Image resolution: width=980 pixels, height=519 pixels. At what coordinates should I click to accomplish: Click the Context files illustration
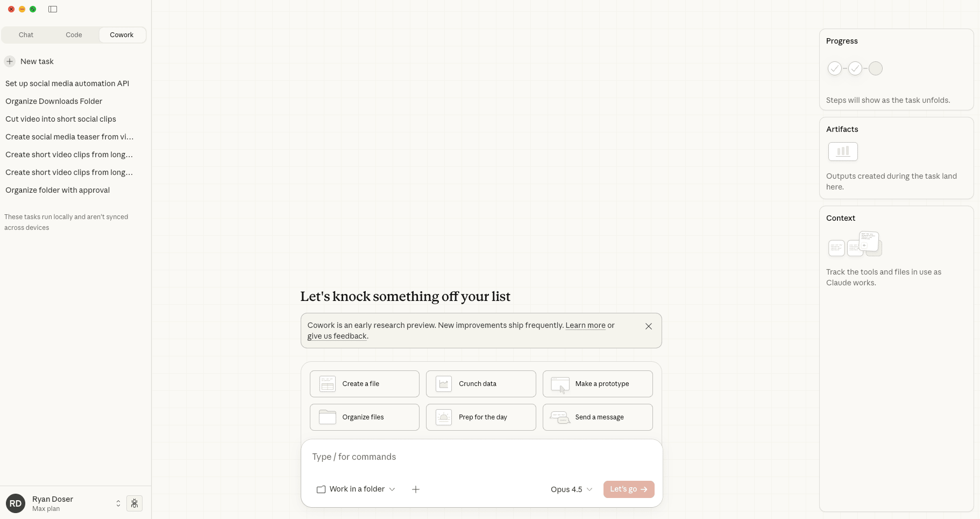coord(855,244)
